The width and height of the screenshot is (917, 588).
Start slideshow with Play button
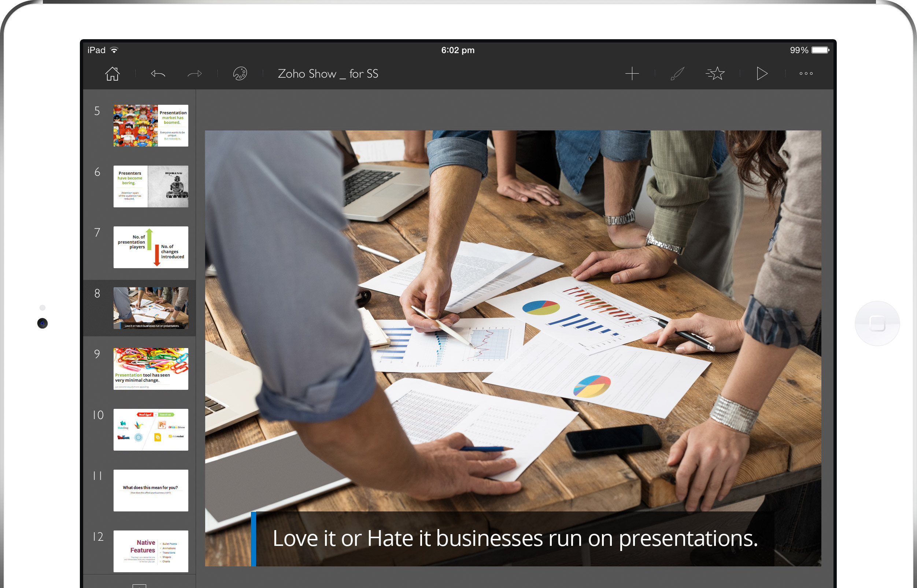point(762,73)
